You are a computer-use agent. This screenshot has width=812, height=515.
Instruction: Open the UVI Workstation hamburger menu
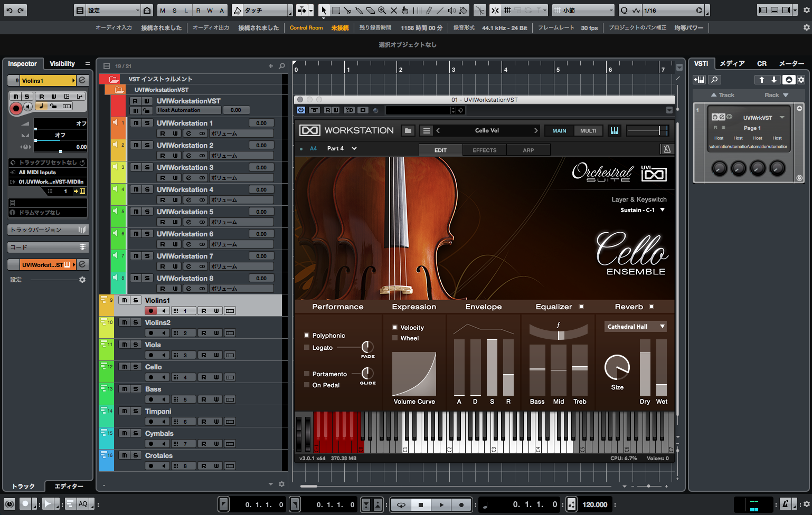[x=427, y=130]
